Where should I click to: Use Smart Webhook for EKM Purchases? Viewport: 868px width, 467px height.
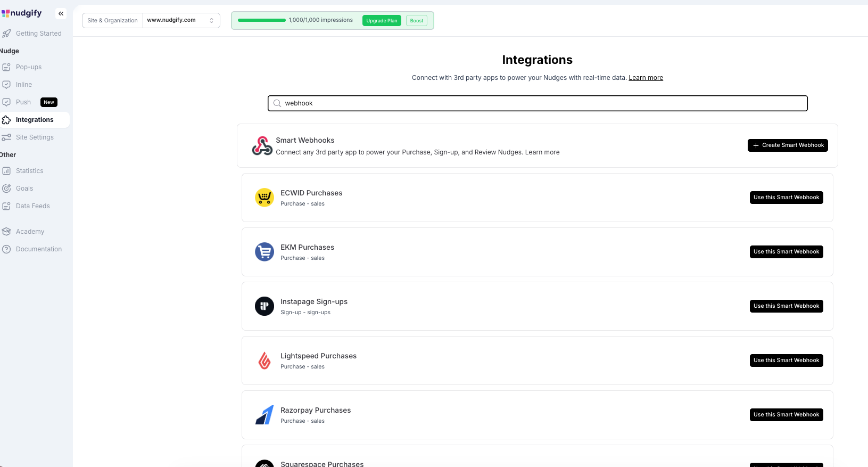click(786, 252)
